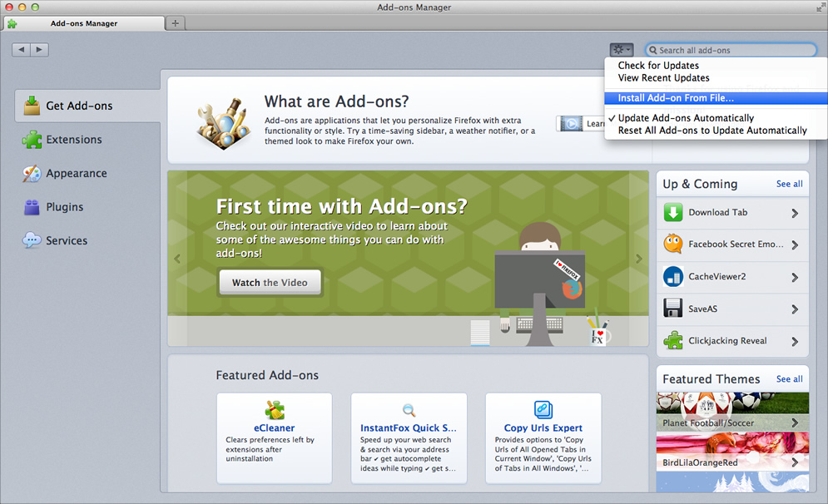The height and width of the screenshot is (504, 828).
Task: Click the Clickjacking Reveal puzzle icon
Action: tap(673, 340)
